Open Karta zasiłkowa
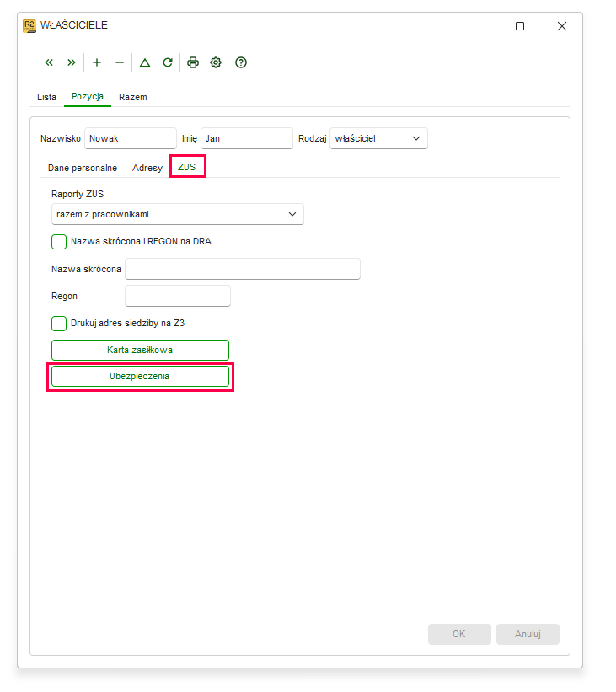This screenshot has height=692, width=616. pyautogui.click(x=141, y=350)
